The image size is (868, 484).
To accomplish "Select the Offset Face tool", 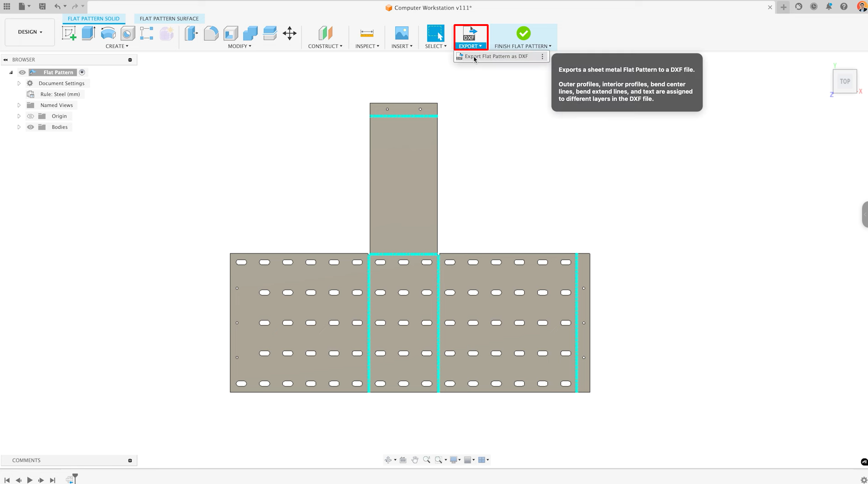I will pyautogui.click(x=270, y=33).
